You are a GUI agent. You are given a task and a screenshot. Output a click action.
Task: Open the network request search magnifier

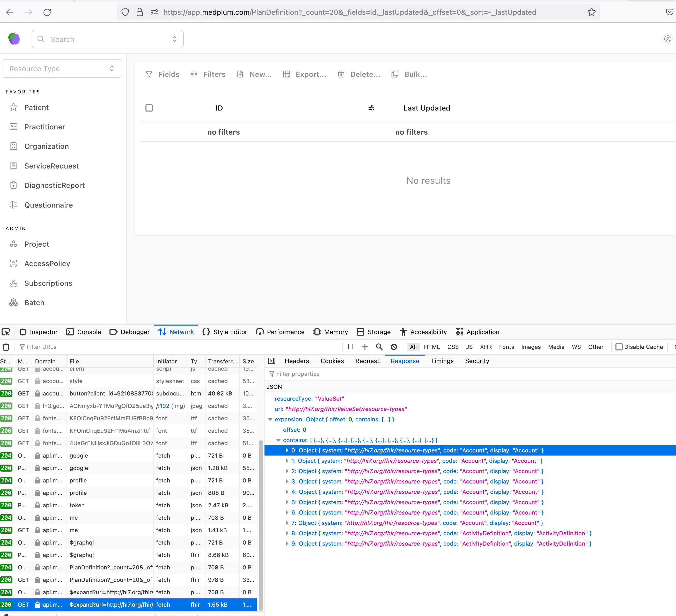point(379,347)
